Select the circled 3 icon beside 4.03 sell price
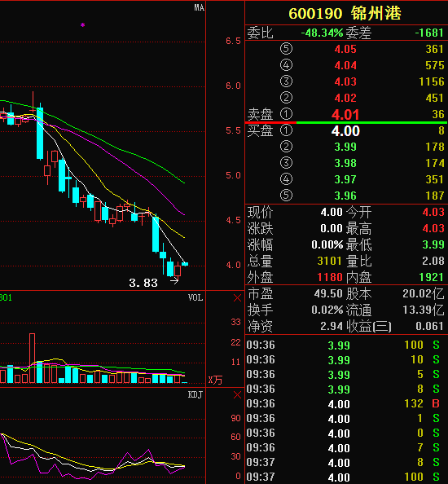The height and width of the screenshot is (484, 448). coord(286,81)
